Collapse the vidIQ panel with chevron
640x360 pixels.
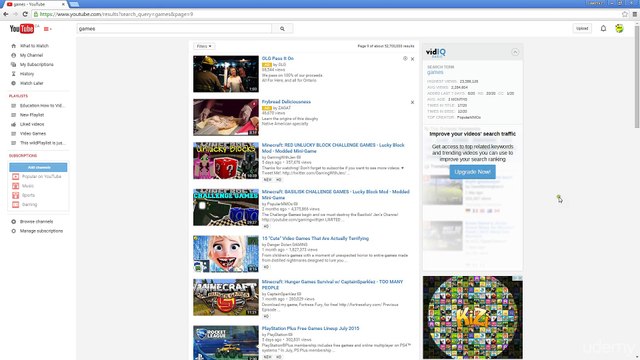click(515, 52)
